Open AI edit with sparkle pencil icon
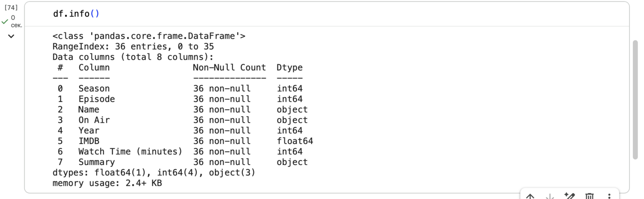 569,196
